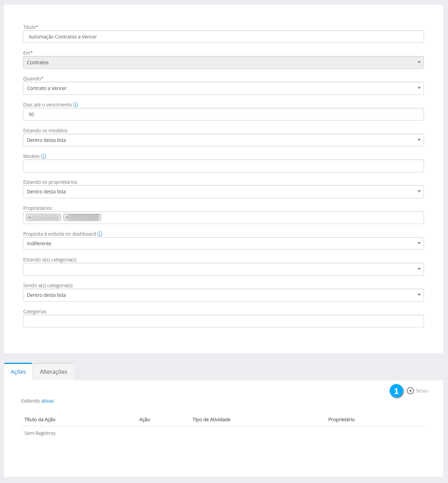Focus the Dias até o vencimento field
This screenshot has width=448, height=483.
[223, 114]
